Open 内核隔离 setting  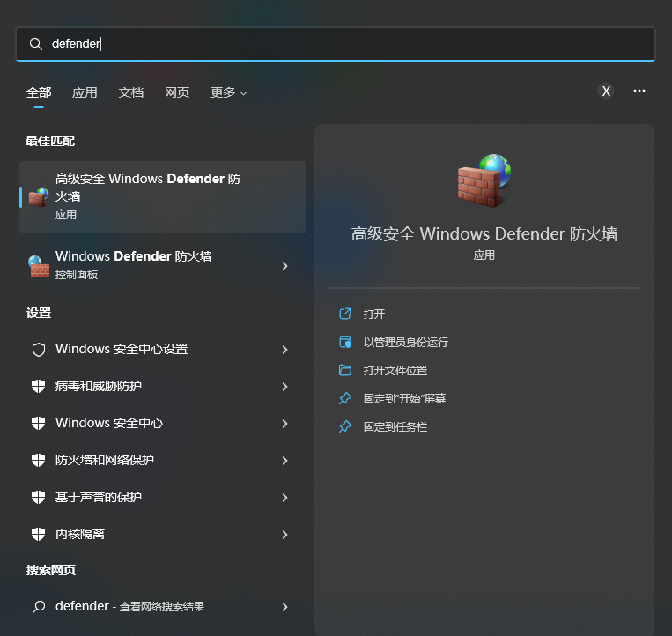[162, 534]
